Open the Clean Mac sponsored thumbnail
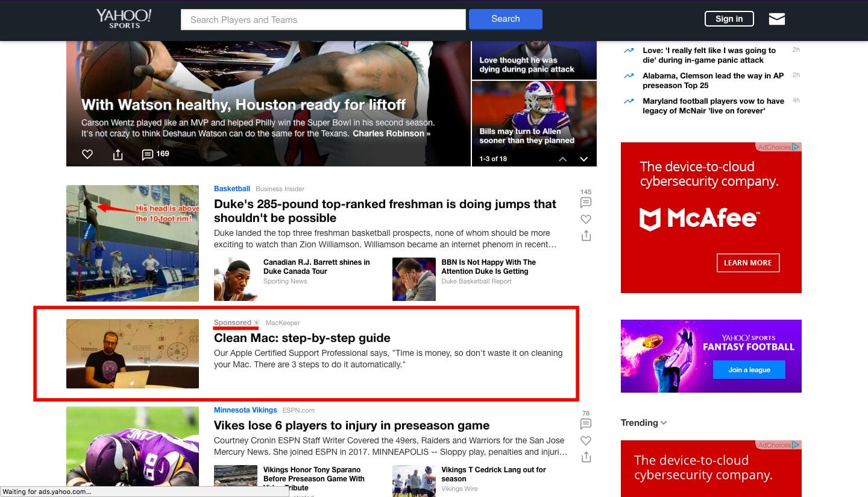The width and height of the screenshot is (868, 497). [x=133, y=353]
